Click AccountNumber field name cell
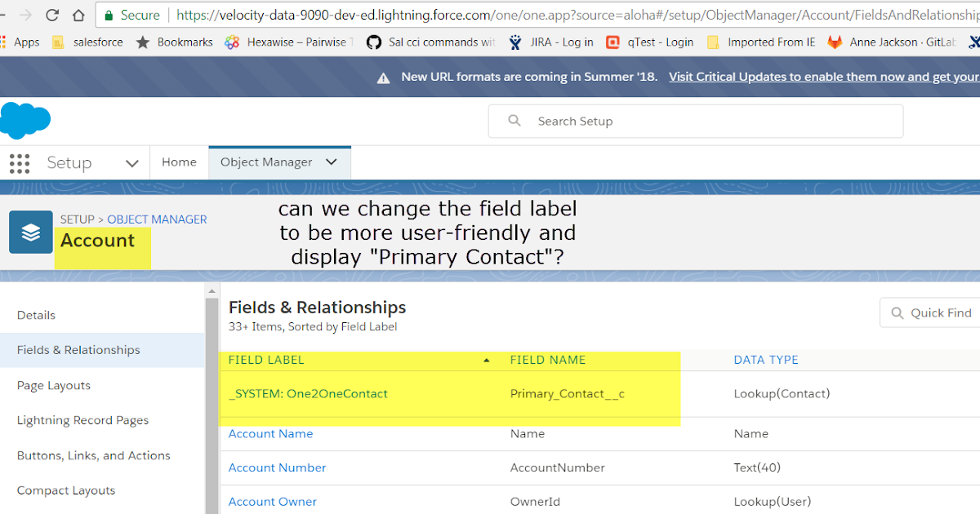The width and height of the screenshot is (980, 514). (558, 467)
